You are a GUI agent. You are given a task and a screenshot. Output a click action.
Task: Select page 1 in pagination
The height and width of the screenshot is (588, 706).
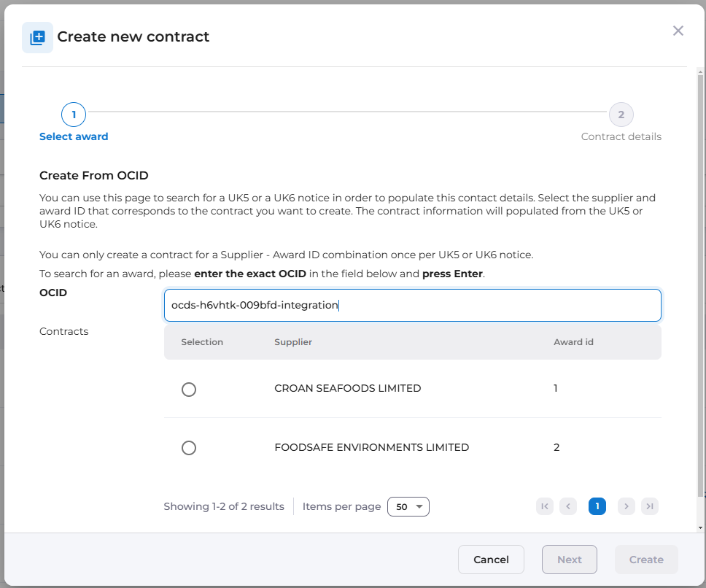597,506
